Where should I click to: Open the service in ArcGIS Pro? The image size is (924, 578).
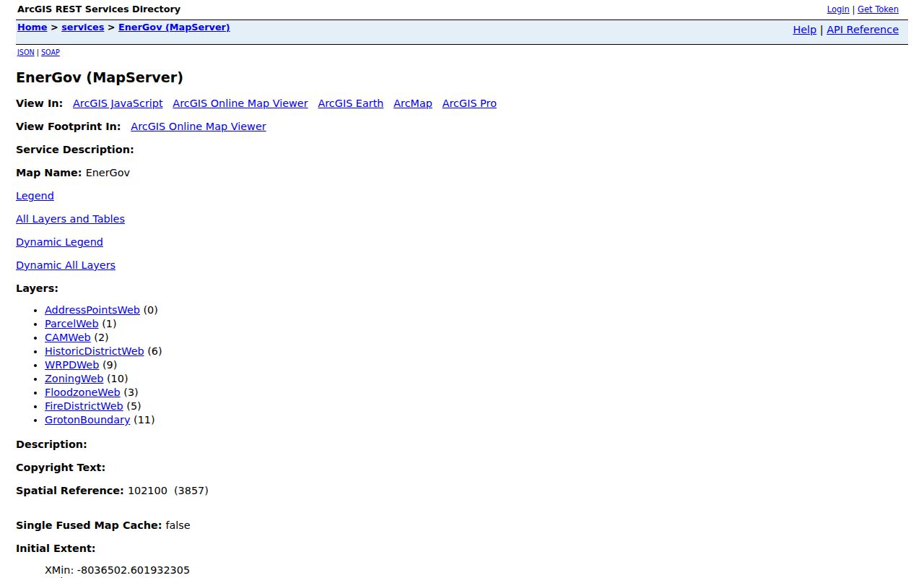tap(469, 103)
